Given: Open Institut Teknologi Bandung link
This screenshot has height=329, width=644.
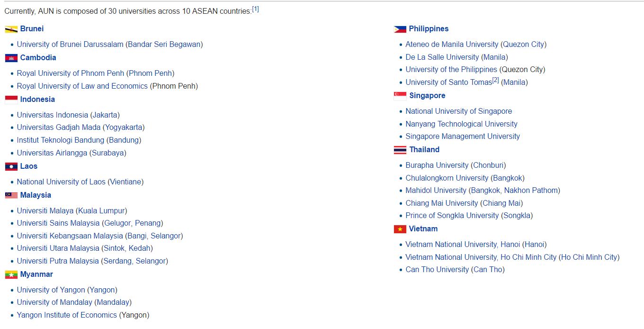Looking at the screenshot, I should coord(61,140).
